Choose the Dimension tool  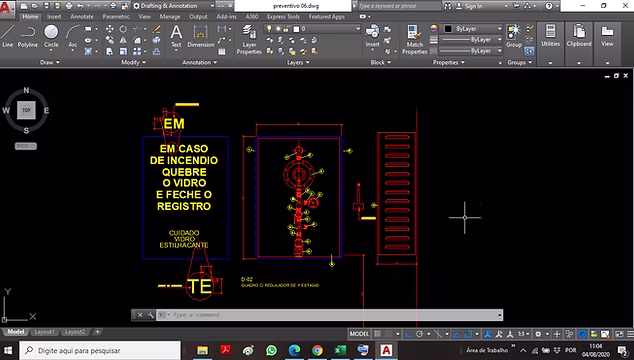coord(201,36)
